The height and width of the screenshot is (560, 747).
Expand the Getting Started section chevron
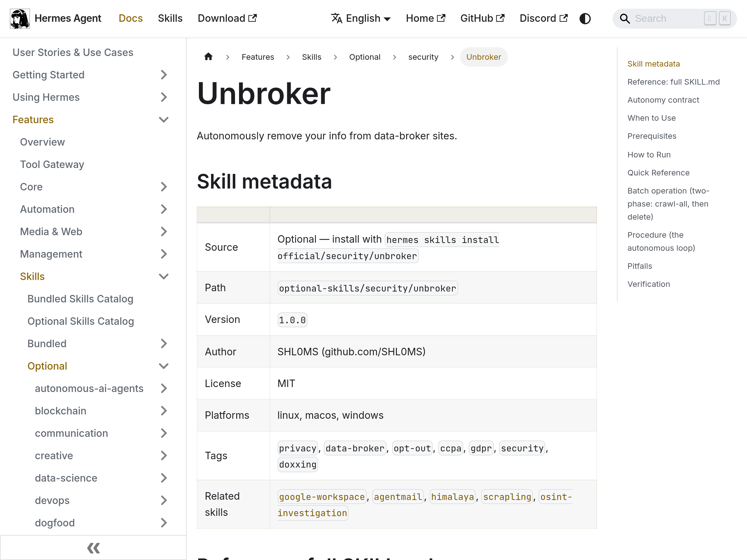tap(164, 75)
